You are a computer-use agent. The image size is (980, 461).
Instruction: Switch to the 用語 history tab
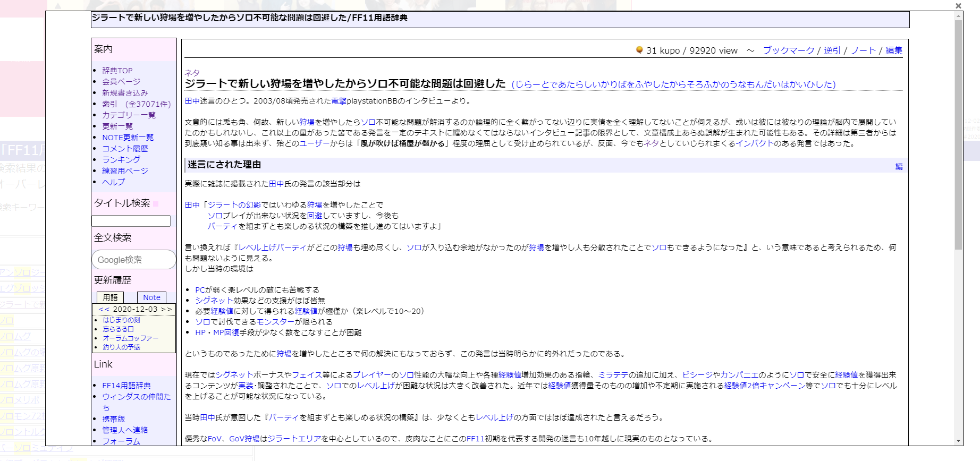point(110,297)
